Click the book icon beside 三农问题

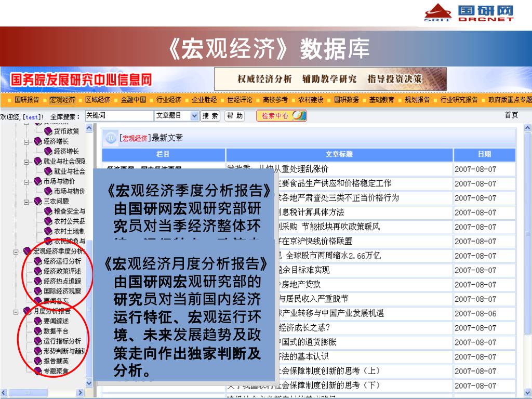[37, 201]
